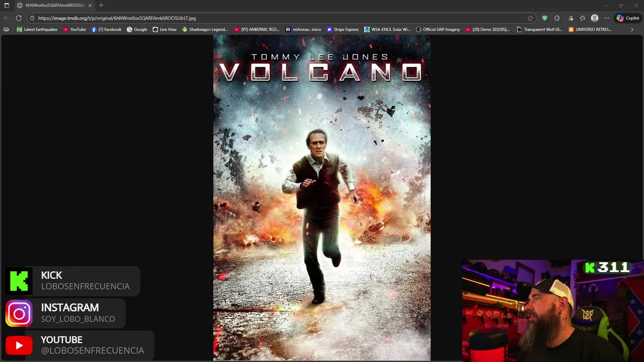
Task: Open YouTube bookmark
Action: pyautogui.click(x=74, y=30)
